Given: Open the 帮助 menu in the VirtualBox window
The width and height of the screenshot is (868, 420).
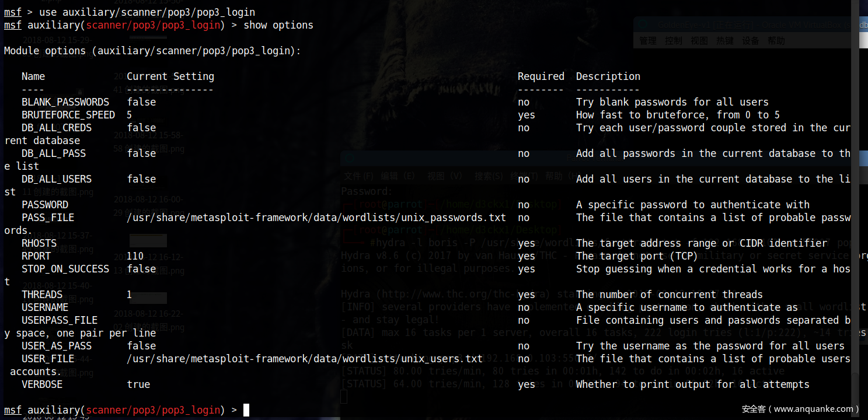Looking at the screenshot, I should (776, 41).
